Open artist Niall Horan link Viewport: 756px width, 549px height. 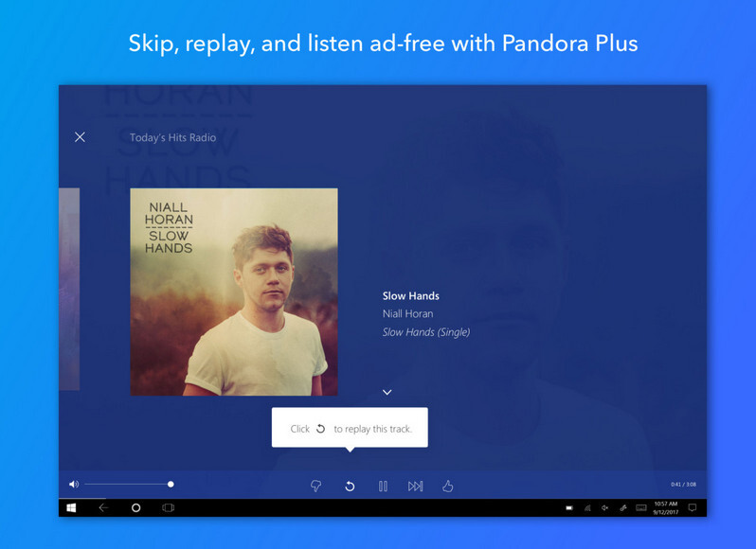click(408, 313)
